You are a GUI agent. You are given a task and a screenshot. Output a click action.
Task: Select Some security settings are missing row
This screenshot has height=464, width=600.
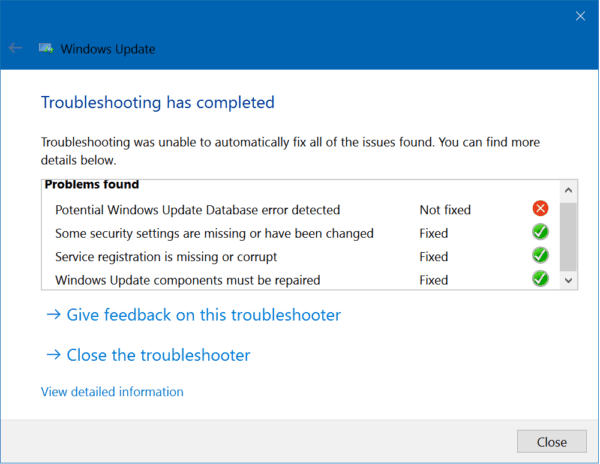(x=214, y=233)
